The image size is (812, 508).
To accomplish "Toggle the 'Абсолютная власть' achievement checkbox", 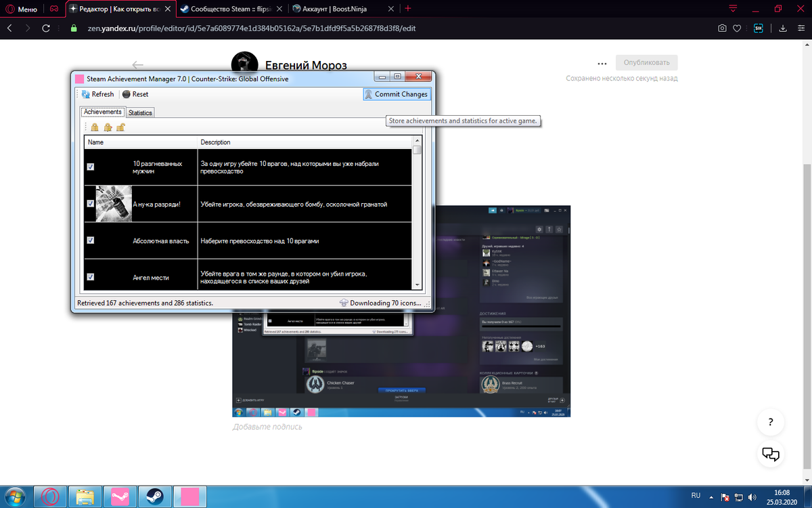I will click(91, 240).
